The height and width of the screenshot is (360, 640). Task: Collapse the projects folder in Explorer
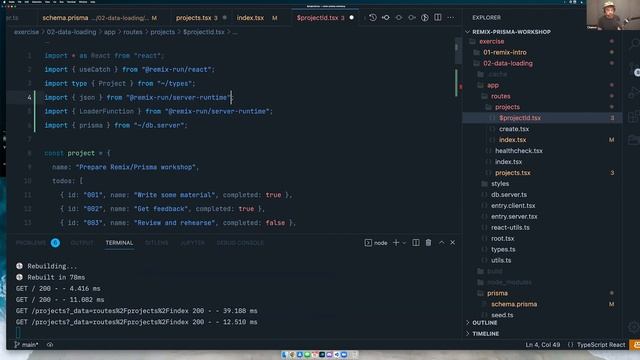(x=507, y=107)
